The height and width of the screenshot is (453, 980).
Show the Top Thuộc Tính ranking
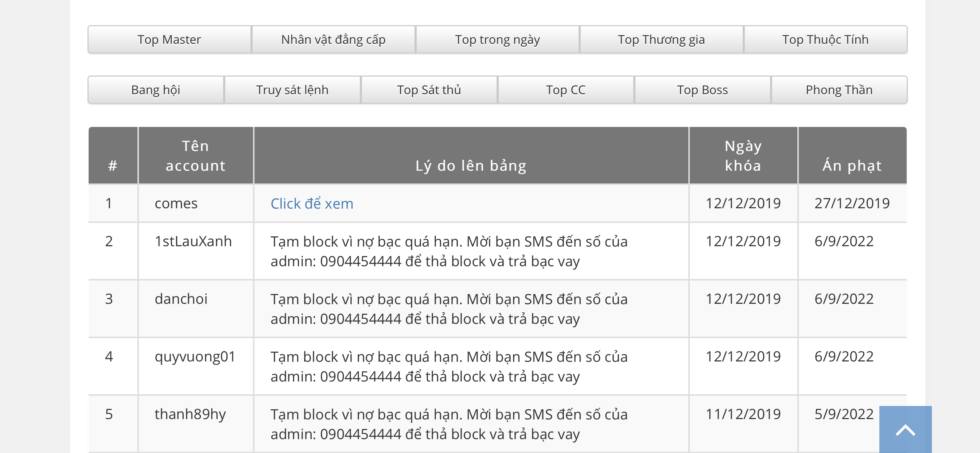pos(825,40)
